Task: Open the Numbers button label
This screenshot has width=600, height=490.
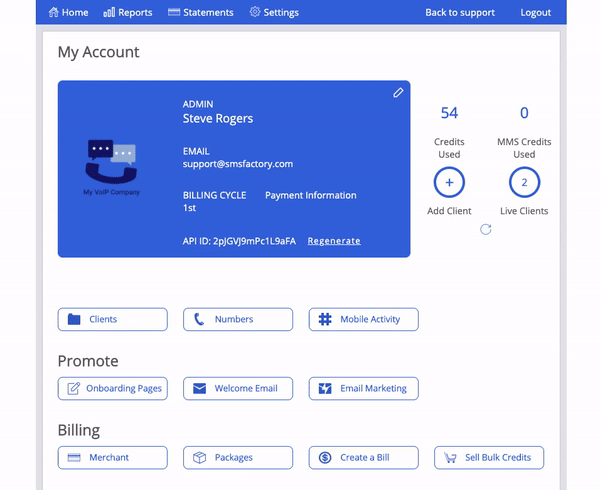Action: point(234,319)
